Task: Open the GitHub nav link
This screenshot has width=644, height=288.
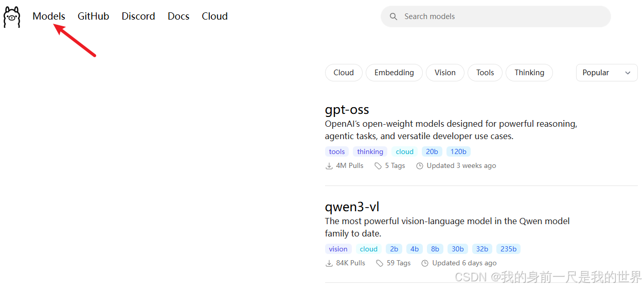Action: pos(94,16)
